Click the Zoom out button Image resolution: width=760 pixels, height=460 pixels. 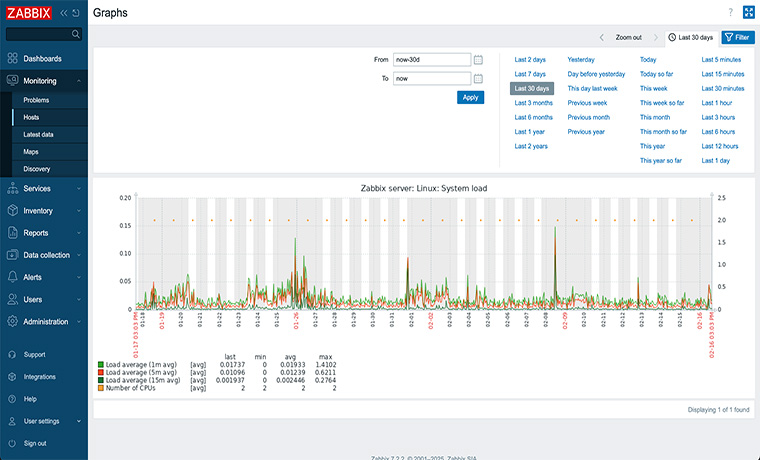628,37
